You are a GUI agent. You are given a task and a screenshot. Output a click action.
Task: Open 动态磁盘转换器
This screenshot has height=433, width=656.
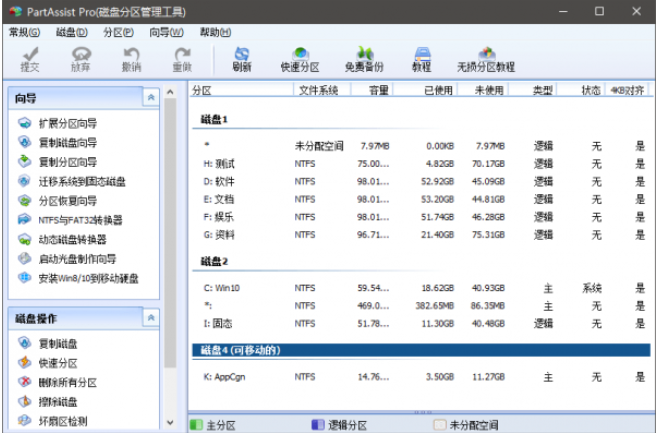click(62, 239)
